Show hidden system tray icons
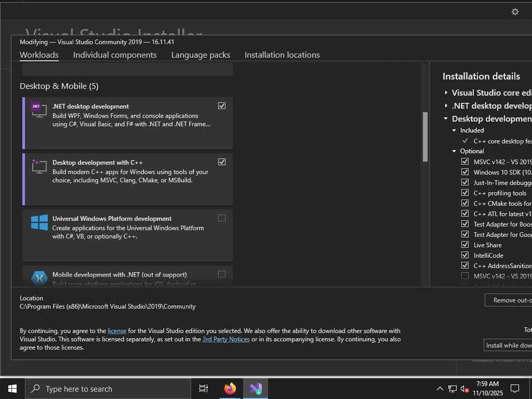This screenshot has height=399, width=532. point(440,389)
